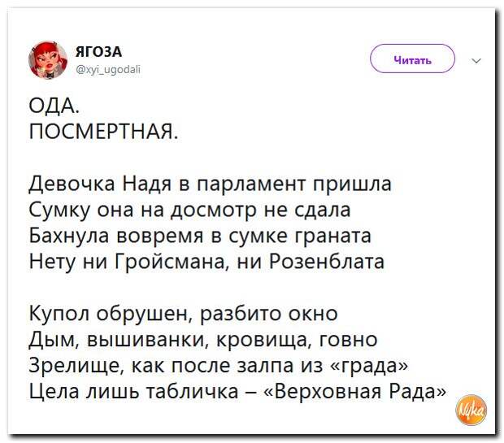
Task: Click the name Розенблата in the tweet
Action: tap(326, 261)
